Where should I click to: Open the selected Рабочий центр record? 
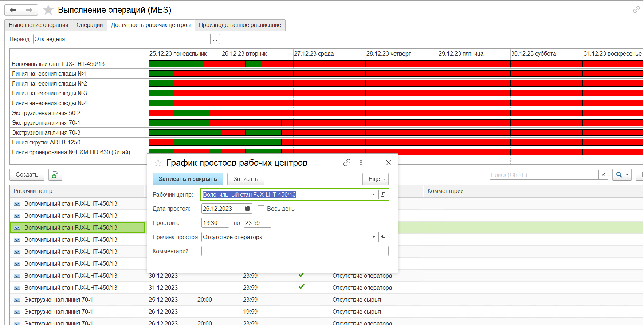pyautogui.click(x=383, y=194)
